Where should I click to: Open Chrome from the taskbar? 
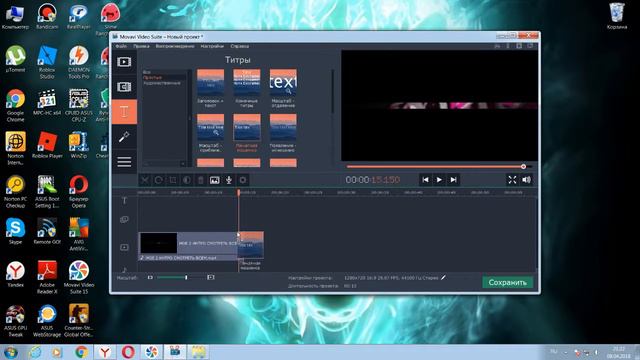(x=81, y=352)
